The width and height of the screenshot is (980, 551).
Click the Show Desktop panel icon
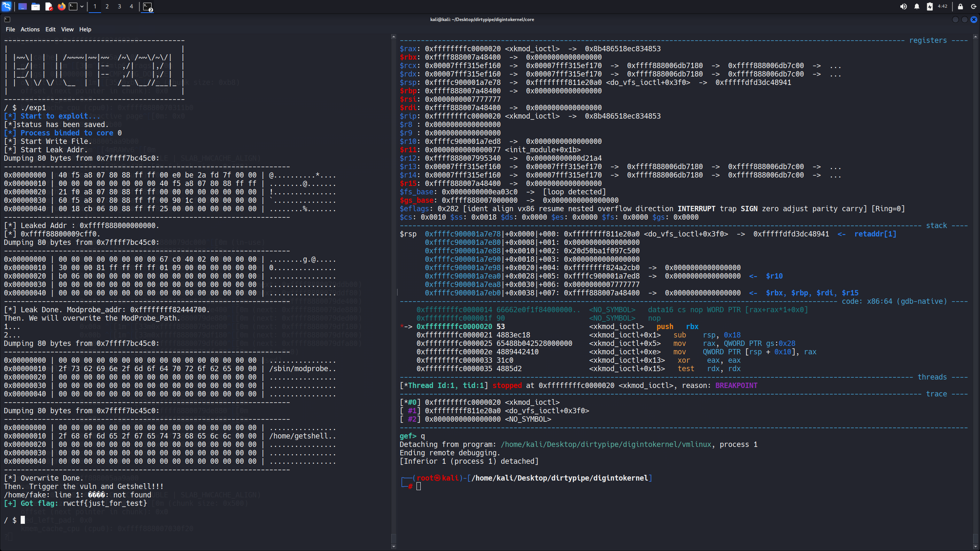[x=23, y=7]
